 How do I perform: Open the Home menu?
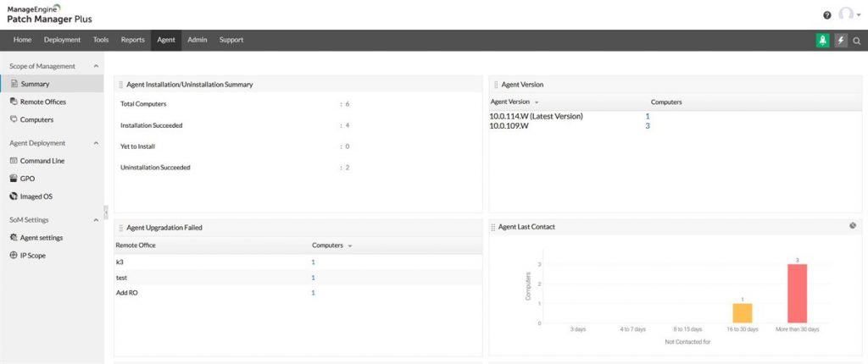[23, 40]
